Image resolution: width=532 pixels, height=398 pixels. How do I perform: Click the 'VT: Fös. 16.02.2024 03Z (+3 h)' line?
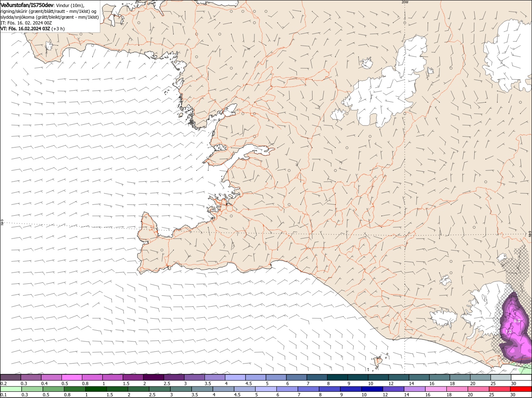33,29
